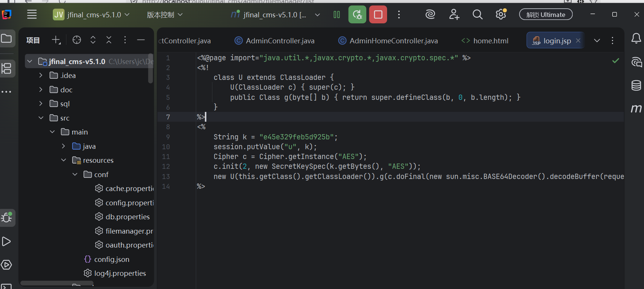Image resolution: width=644 pixels, height=289 pixels.
Task: Switch to AdminController.java tab
Action: [275, 41]
